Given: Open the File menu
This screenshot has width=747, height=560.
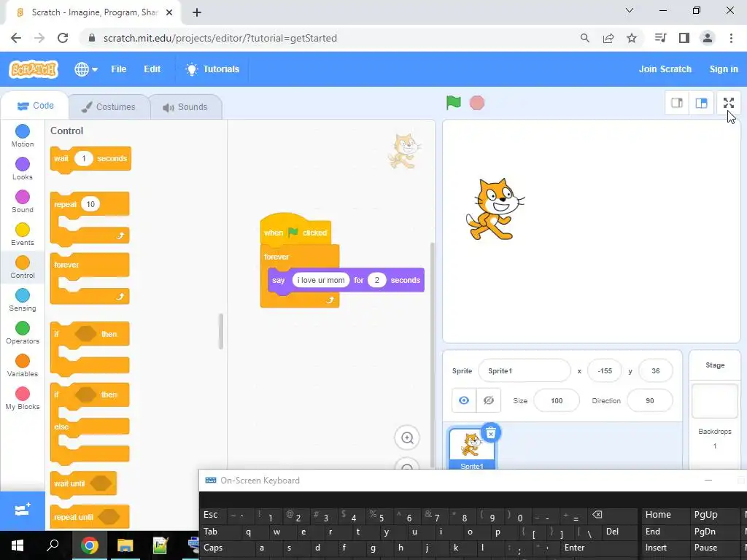Looking at the screenshot, I should (119, 69).
